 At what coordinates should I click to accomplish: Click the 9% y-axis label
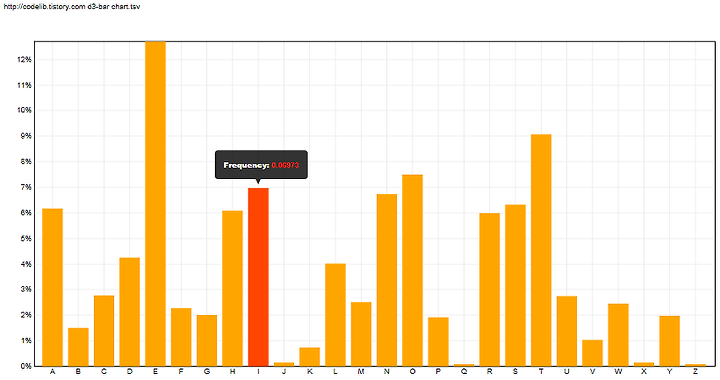tap(26, 136)
